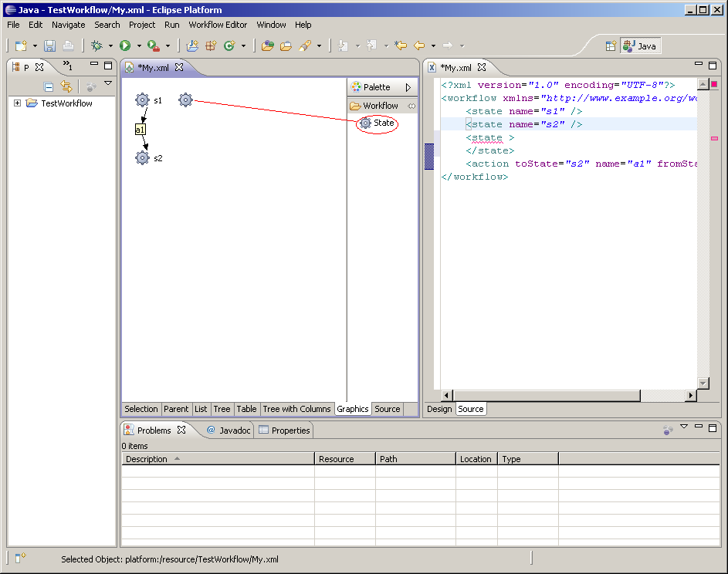The image size is (728, 574).
Task: Click the Debug bug icon
Action: [x=97, y=46]
